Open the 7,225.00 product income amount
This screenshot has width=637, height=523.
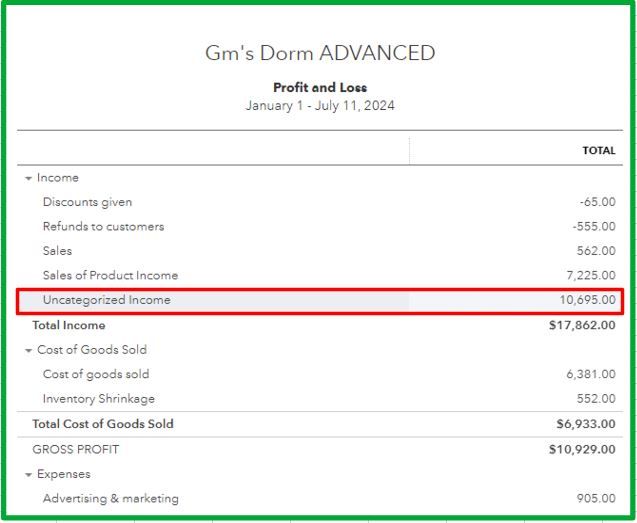tap(591, 276)
